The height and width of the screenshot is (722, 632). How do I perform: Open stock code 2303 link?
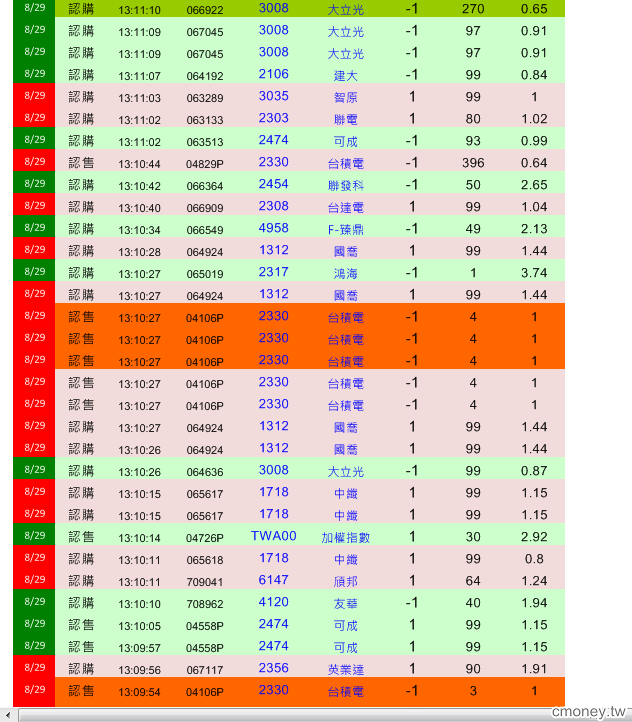point(273,118)
